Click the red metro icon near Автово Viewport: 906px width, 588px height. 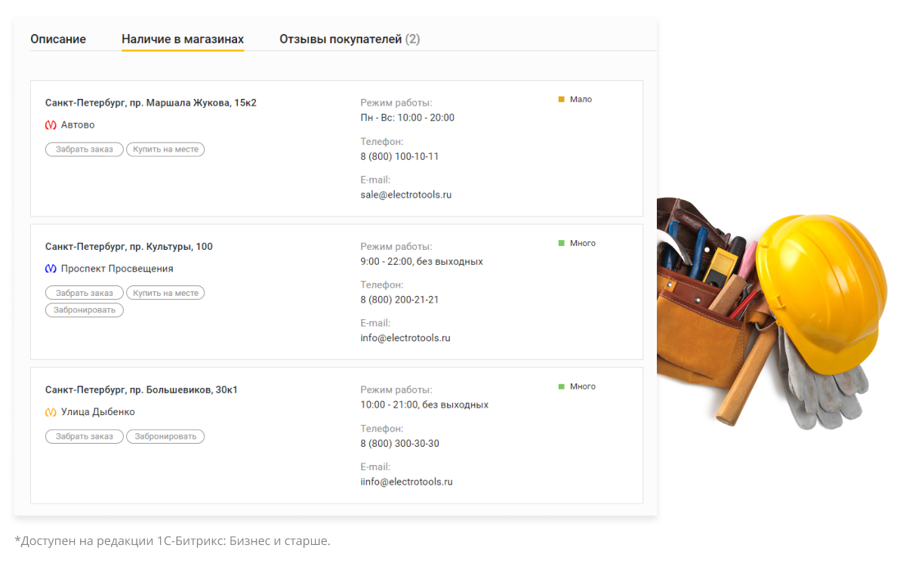pos(51,125)
